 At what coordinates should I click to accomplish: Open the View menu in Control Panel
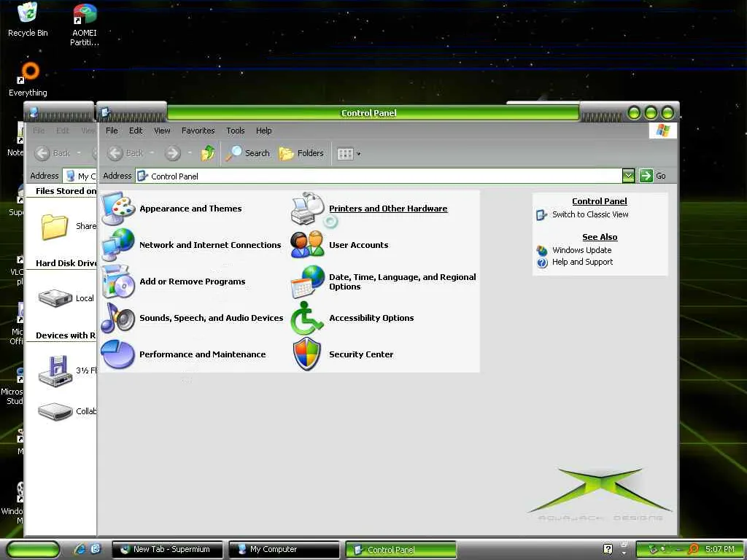pyautogui.click(x=162, y=131)
